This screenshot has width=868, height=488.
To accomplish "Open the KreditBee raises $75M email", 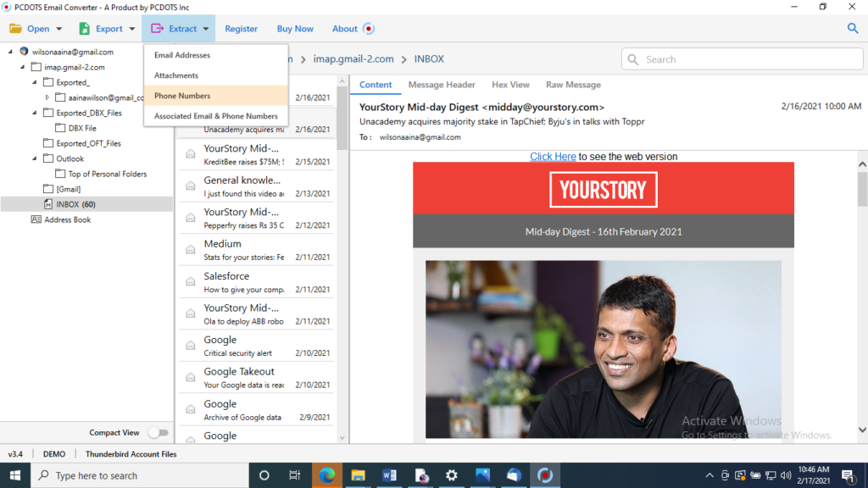I will [257, 155].
